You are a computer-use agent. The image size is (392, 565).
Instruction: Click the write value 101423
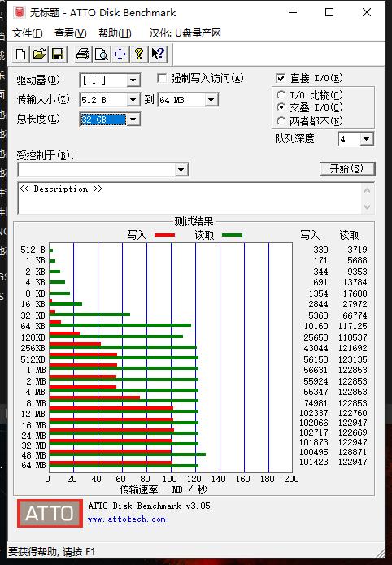coord(314,462)
